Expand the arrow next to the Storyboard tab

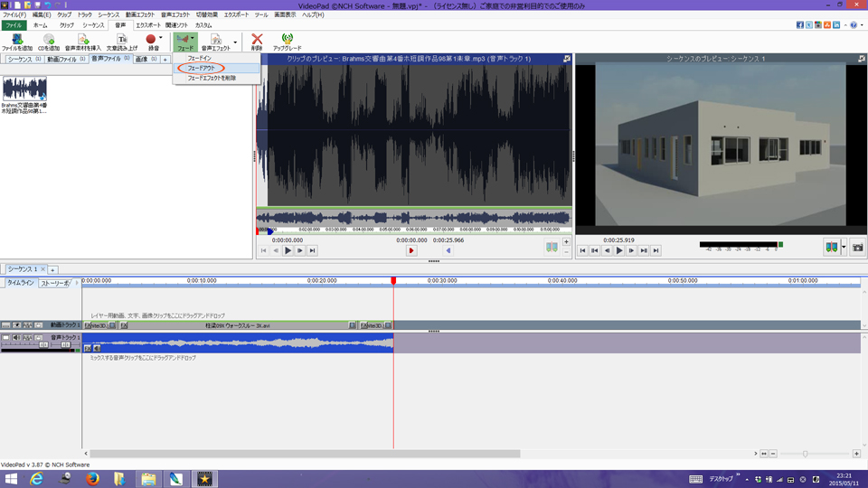(76, 283)
